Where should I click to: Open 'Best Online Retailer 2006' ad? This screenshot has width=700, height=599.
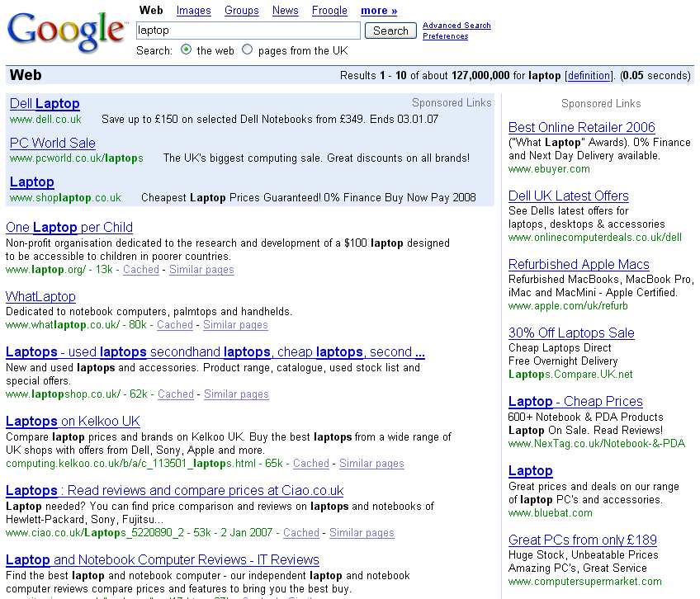(582, 127)
